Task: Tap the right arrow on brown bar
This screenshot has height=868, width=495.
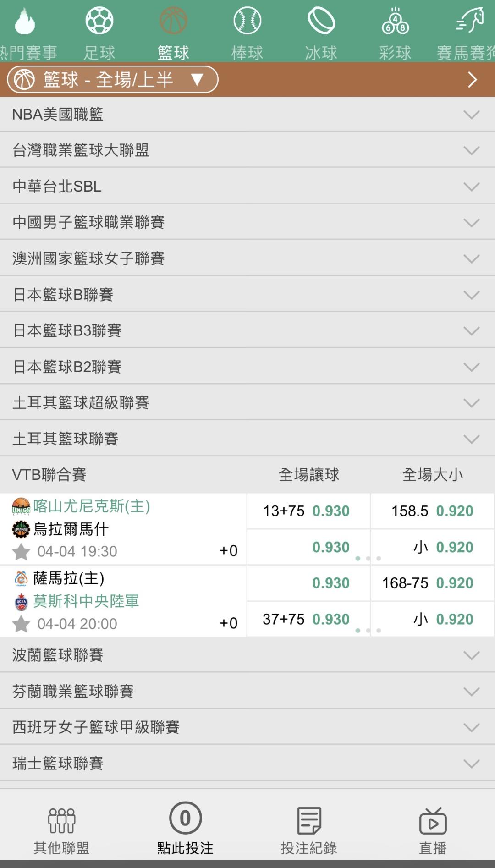Action: [x=472, y=80]
